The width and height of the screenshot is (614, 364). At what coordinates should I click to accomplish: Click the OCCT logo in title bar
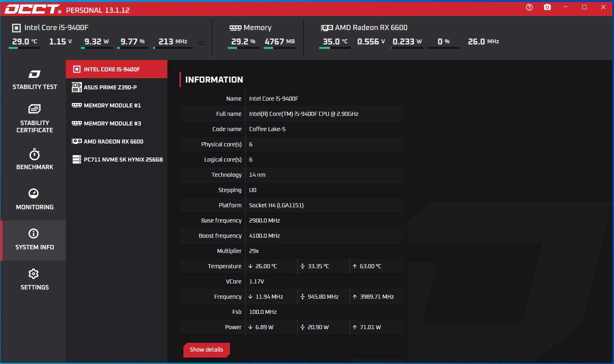click(33, 9)
